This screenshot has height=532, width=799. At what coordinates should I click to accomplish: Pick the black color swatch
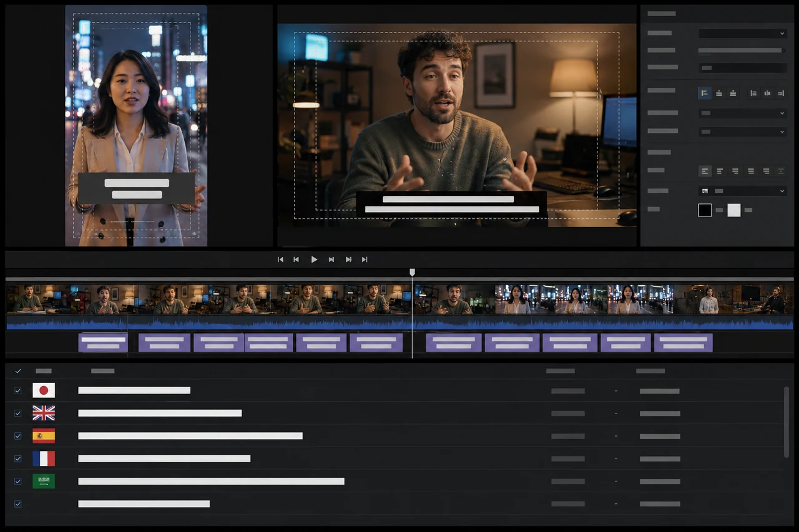pyautogui.click(x=705, y=210)
